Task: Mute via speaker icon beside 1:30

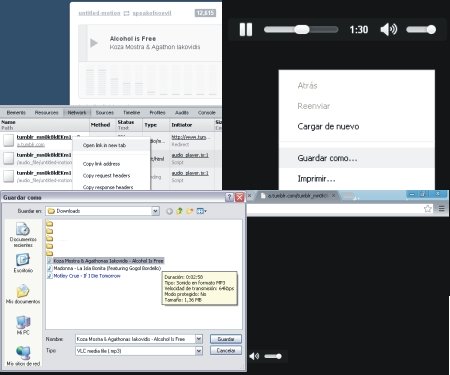Action: pos(389,30)
